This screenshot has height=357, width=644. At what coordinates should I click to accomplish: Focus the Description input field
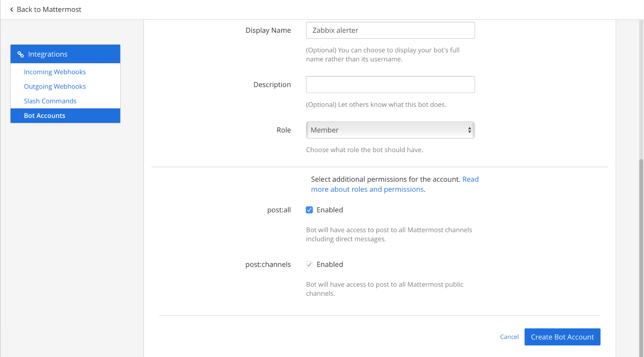point(390,85)
